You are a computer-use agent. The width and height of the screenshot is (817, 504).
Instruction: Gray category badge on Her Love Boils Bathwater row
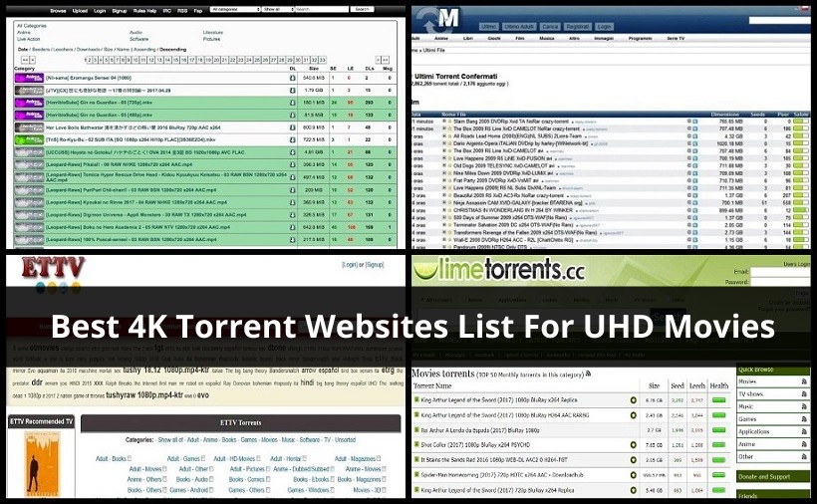tap(29, 127)
